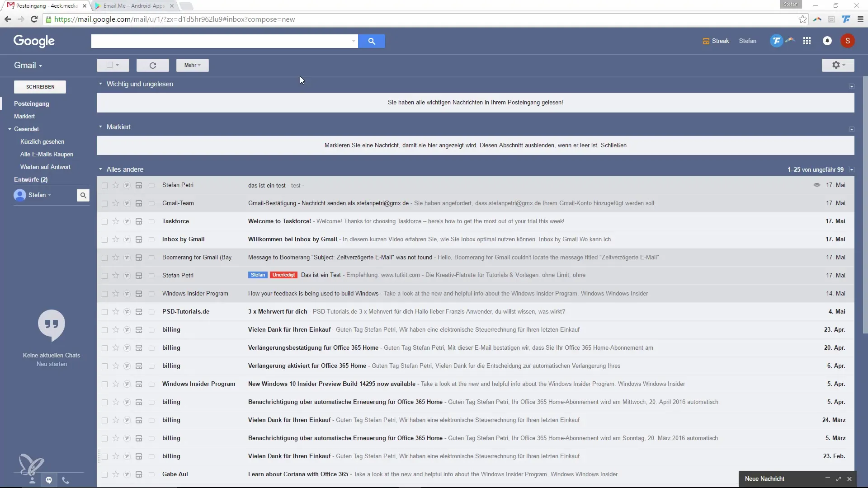Open Alle E-Mails Raupen in sidebar

coord(47,154)
